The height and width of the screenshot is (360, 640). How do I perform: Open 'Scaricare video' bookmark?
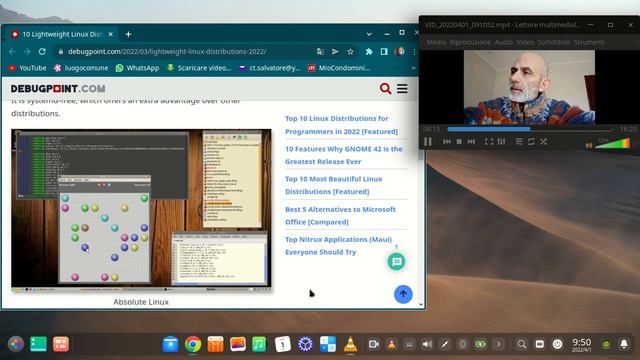[199, 68]
